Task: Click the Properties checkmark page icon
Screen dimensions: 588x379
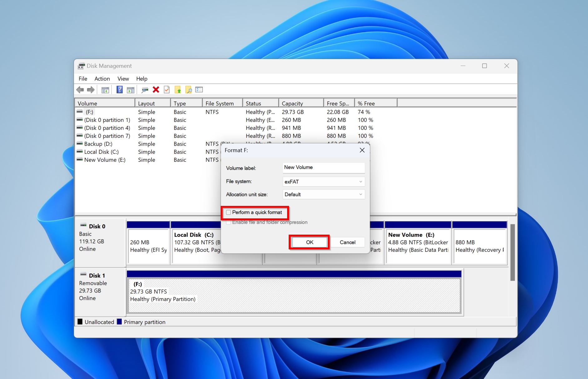Action: (167, 90)
